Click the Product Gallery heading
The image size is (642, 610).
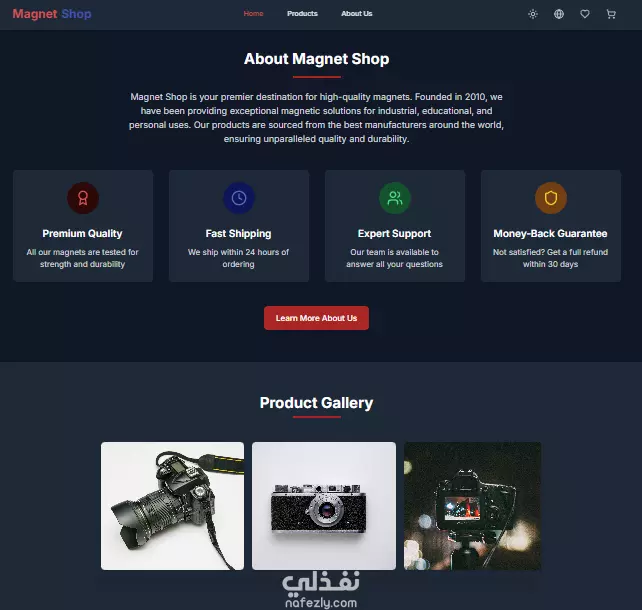(316, 403)
